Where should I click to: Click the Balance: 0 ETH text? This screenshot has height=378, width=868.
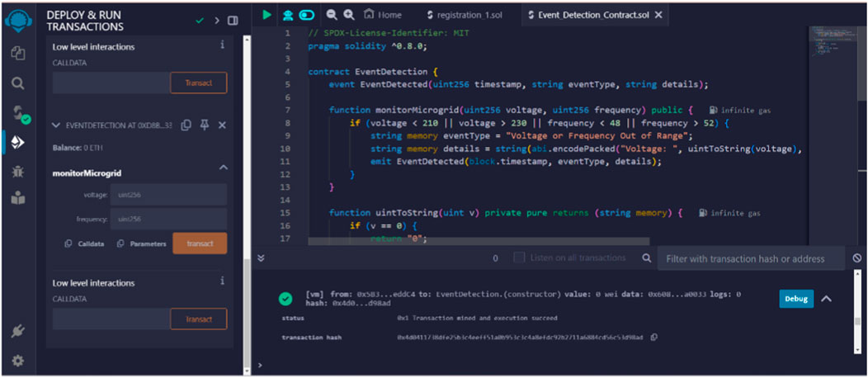click(78, 149)
